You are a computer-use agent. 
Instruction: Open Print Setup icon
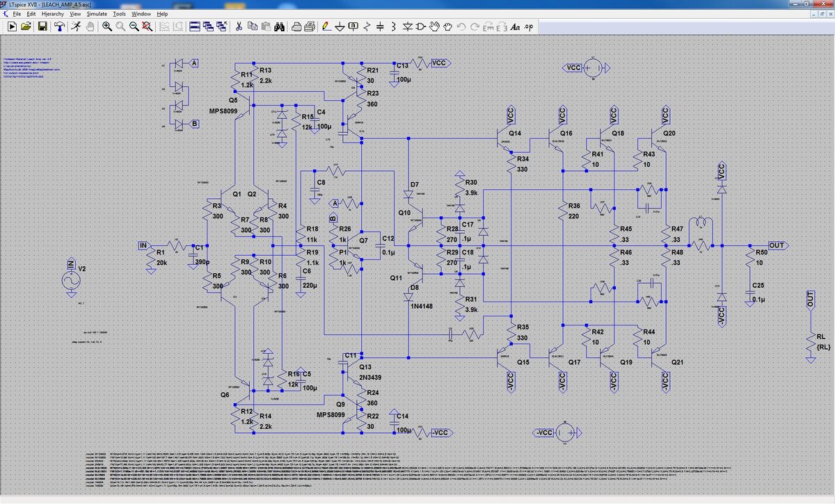click(296, 26)
